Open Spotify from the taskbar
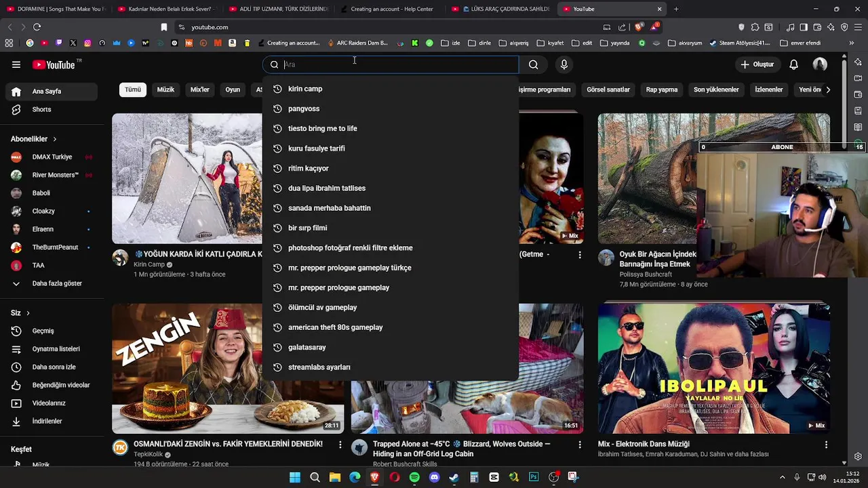868x488 pixels. click(414, 477)
